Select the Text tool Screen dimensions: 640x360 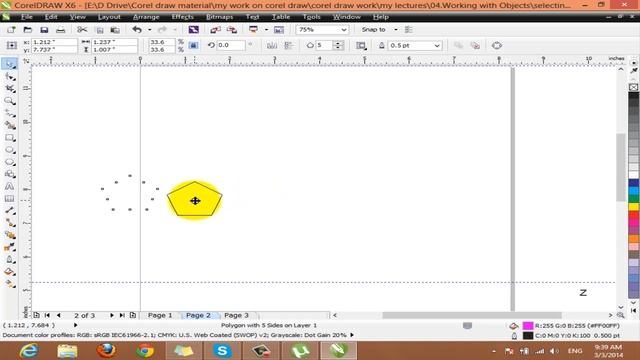tap(9, 186)
